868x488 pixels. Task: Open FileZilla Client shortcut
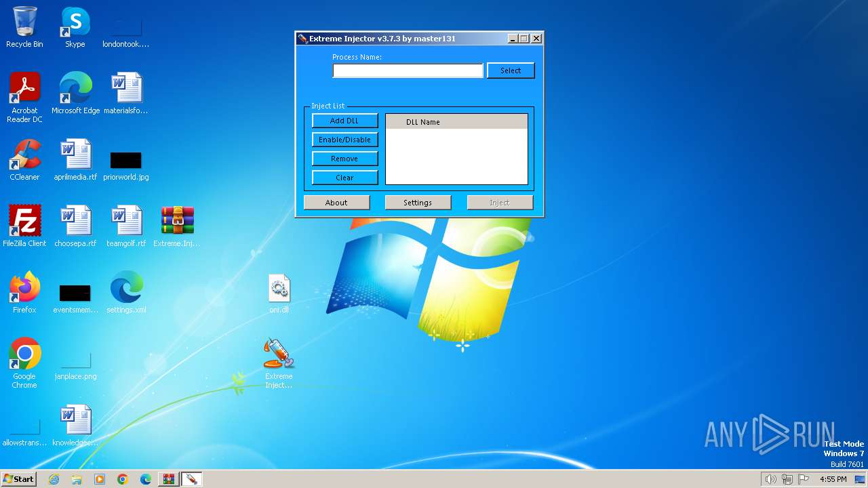[24, 227]
